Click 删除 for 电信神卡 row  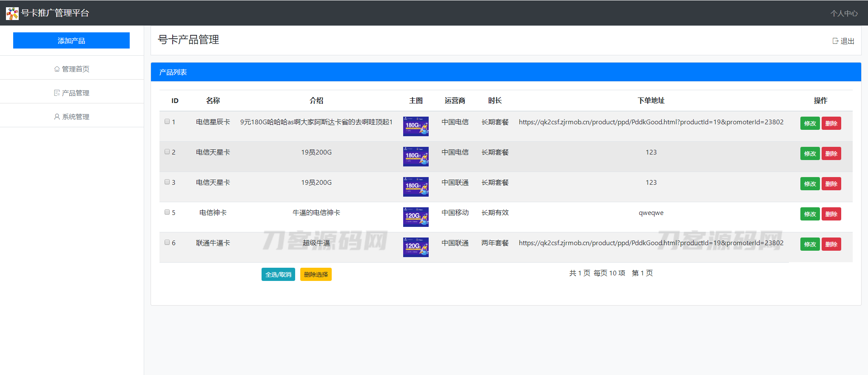831,214
